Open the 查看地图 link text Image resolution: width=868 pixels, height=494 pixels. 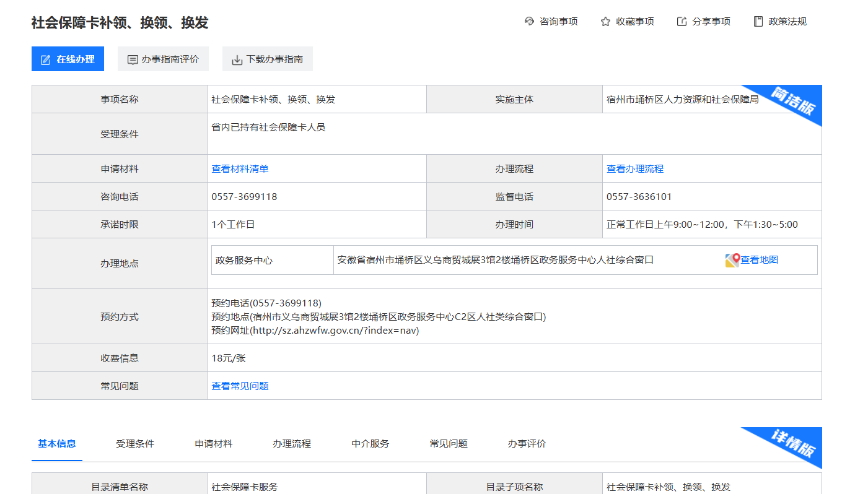click(760, 260)
